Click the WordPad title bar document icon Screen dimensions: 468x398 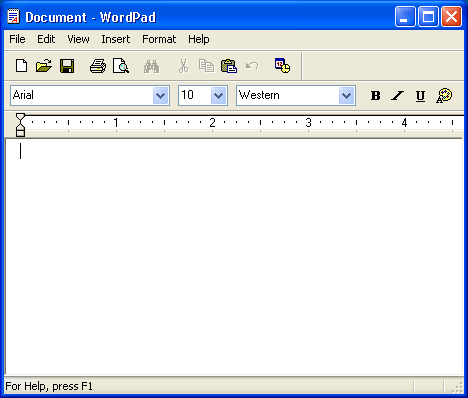pyautogui.click(x=14, y=17)
